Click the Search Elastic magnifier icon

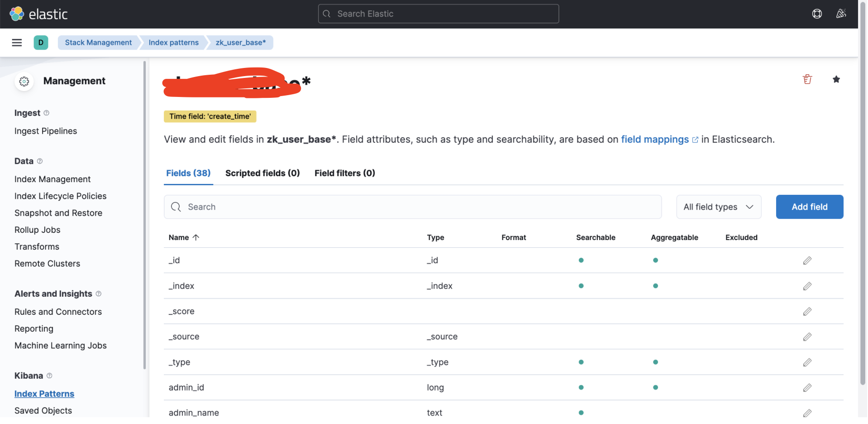[x=327, y=14]
